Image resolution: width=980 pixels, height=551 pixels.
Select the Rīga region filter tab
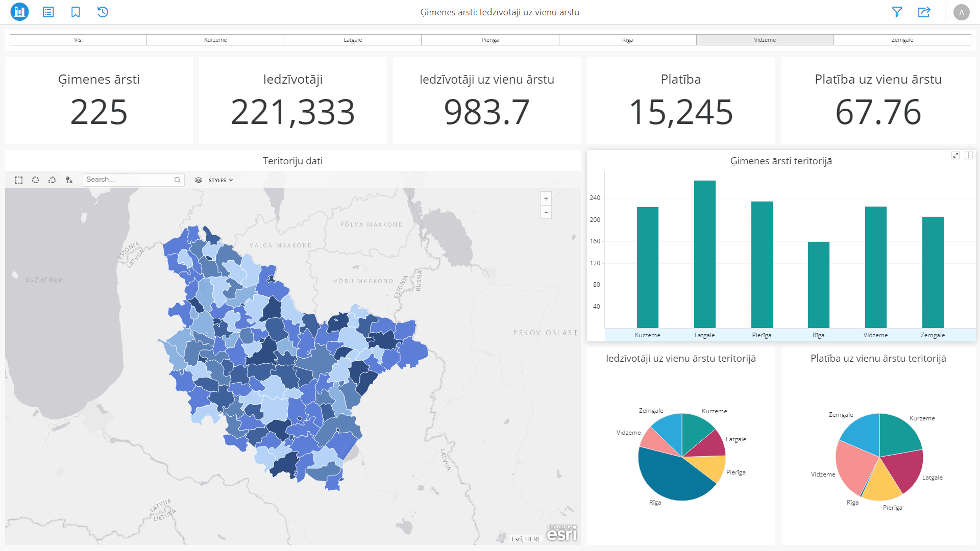tap(627, 40)
